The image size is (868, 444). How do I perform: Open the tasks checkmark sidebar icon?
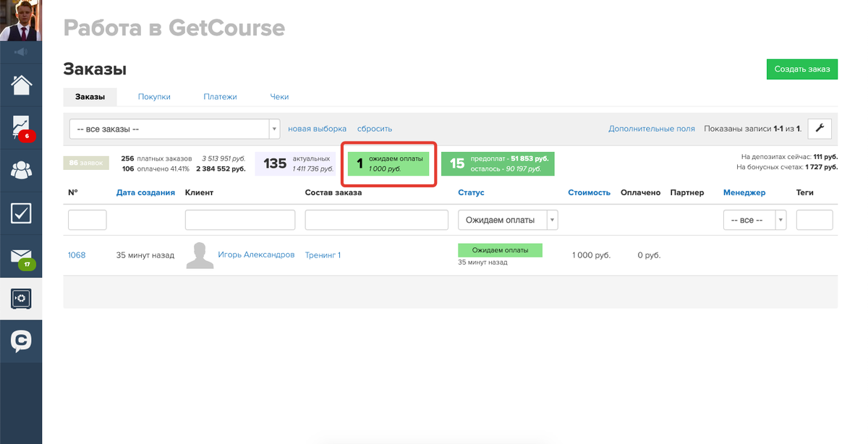coord(21,213)
